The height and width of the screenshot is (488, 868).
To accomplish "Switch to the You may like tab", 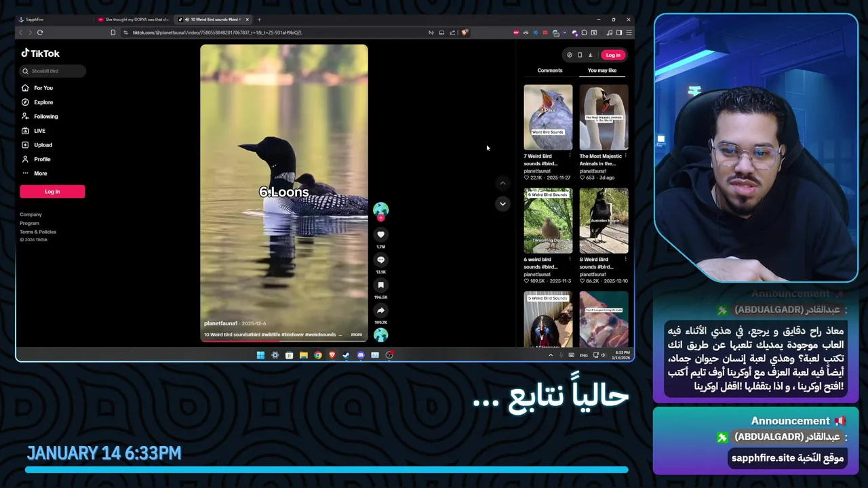I will 602,70.
